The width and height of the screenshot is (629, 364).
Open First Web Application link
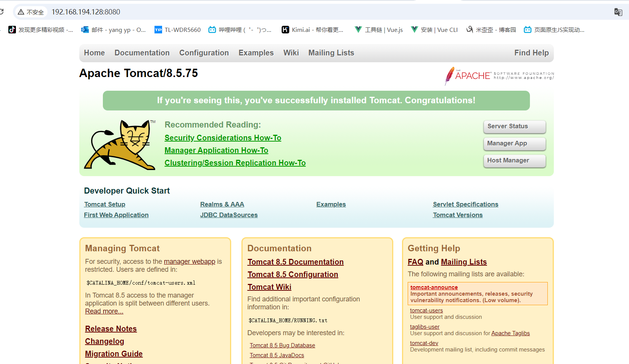tap(116, 215)
